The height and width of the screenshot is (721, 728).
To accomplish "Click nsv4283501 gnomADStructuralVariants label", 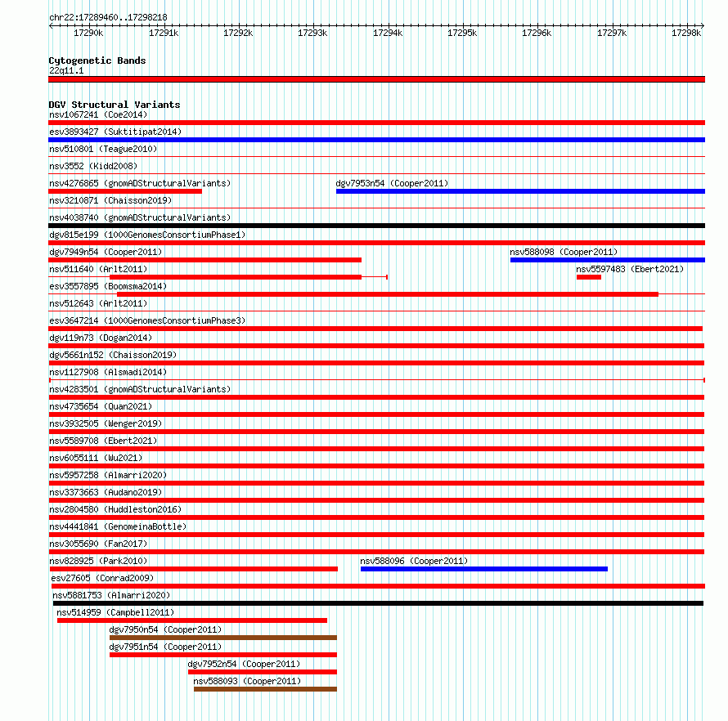I will point(140,389).
